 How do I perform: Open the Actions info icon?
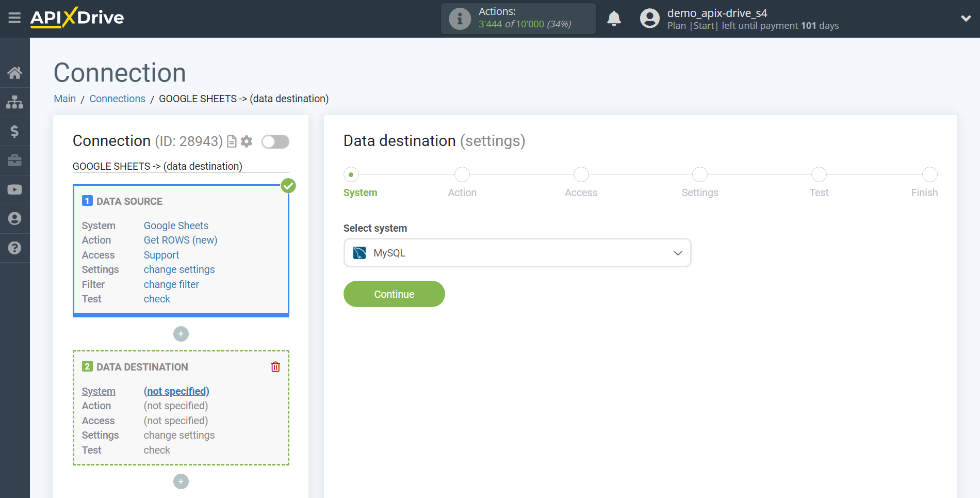click(x=460, y=19)
